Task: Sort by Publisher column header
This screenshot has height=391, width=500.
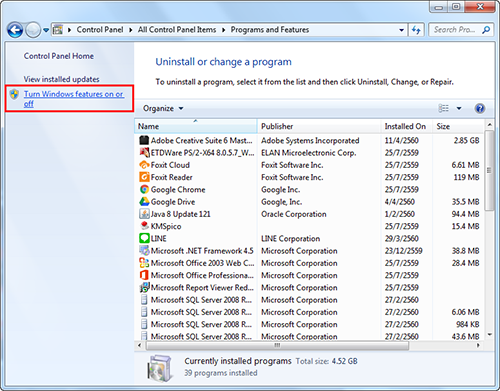Action: pyautogui.click(x=319, y=126)
